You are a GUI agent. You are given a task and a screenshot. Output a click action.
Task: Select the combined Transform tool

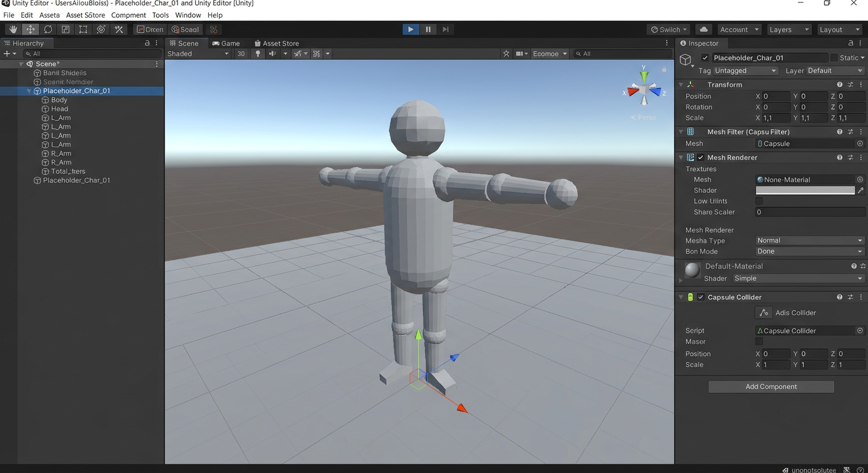pyautogui.click(x=101, y=30)
